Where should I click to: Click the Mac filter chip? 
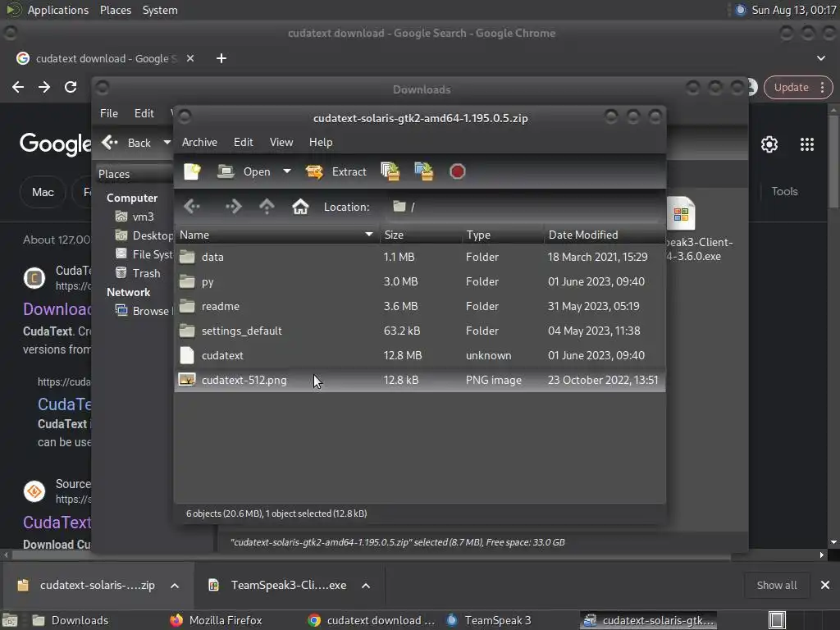click(43, 192)
